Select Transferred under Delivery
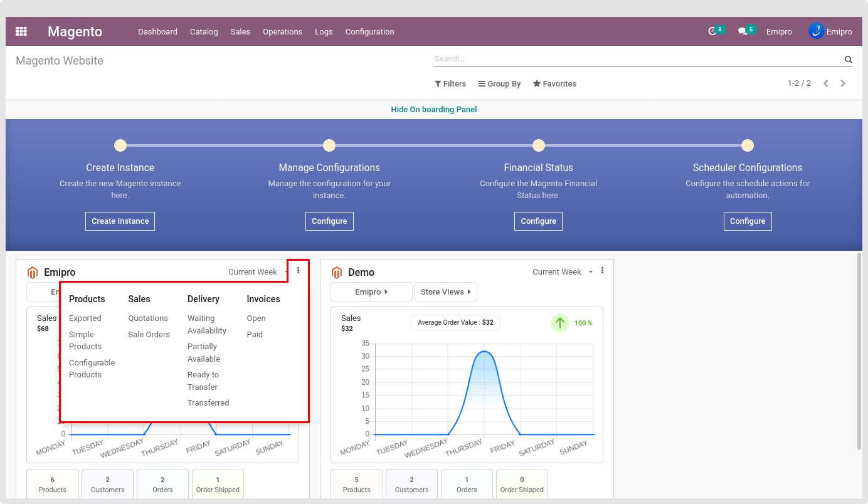 (x=208, y=403)
